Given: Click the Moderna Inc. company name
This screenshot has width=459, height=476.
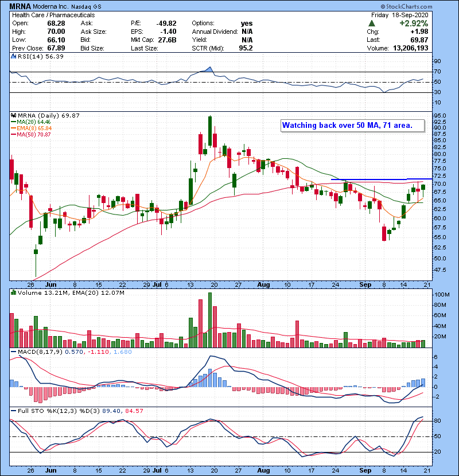Looking at the screenshot, I should coord(51,6).
